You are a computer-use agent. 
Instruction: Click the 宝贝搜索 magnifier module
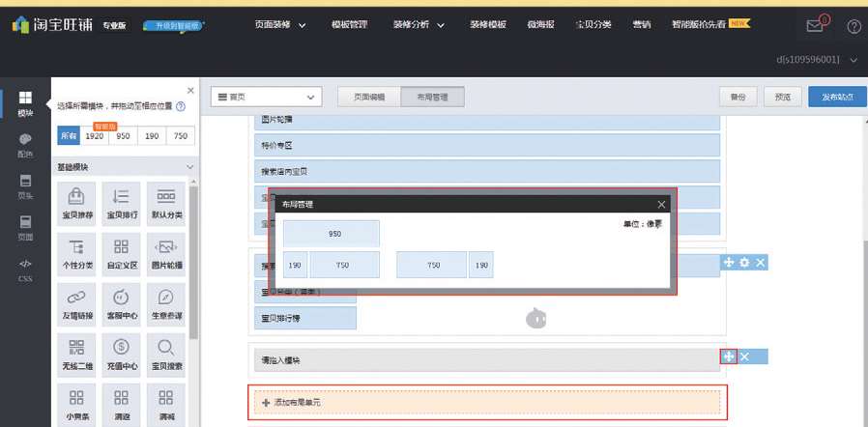[x=165, y=353]
